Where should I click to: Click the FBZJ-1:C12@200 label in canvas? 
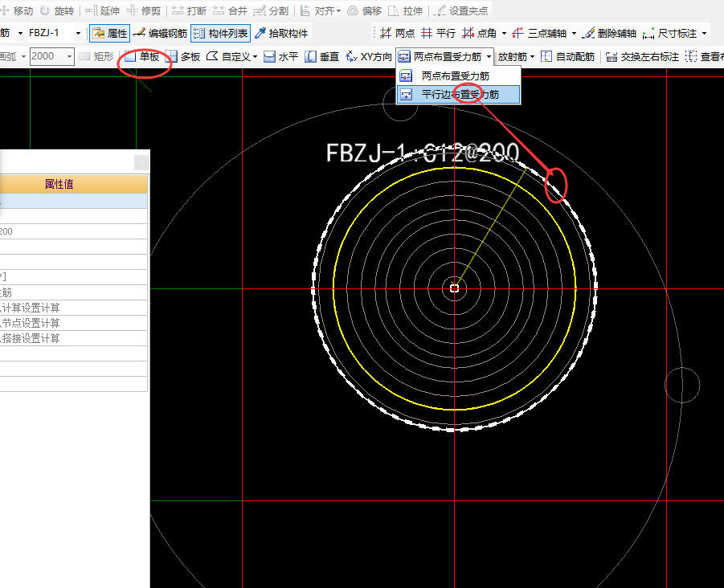point(423,153)
